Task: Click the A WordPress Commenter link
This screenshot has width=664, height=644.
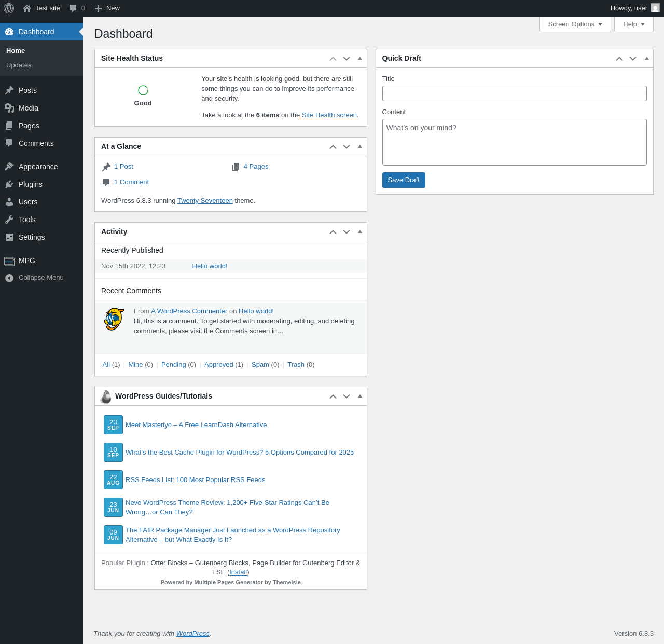Action: (x=189, y=311)
